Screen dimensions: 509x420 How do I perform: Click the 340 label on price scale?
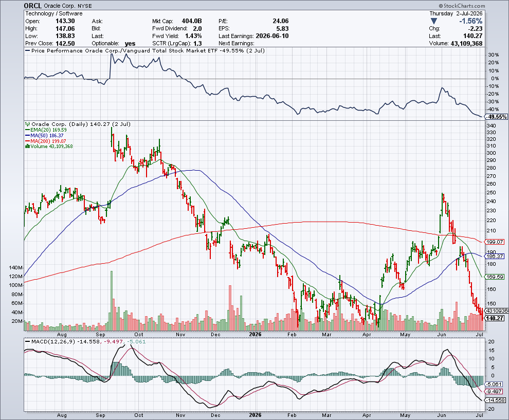tap(491, 126)
